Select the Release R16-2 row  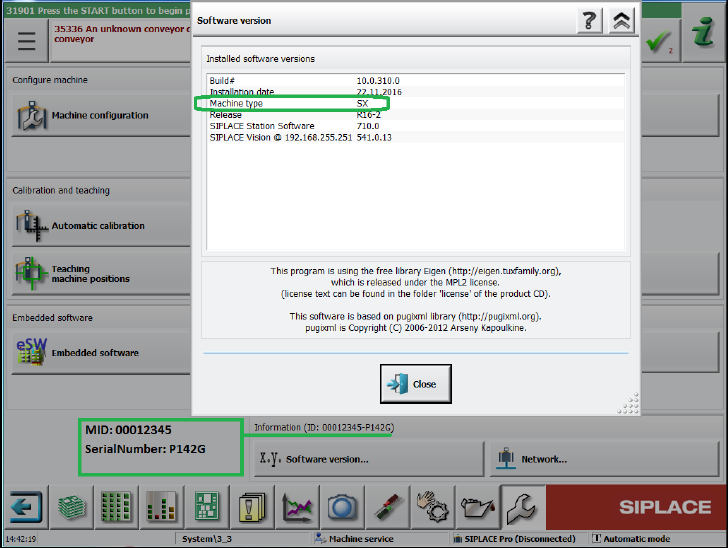416,115
